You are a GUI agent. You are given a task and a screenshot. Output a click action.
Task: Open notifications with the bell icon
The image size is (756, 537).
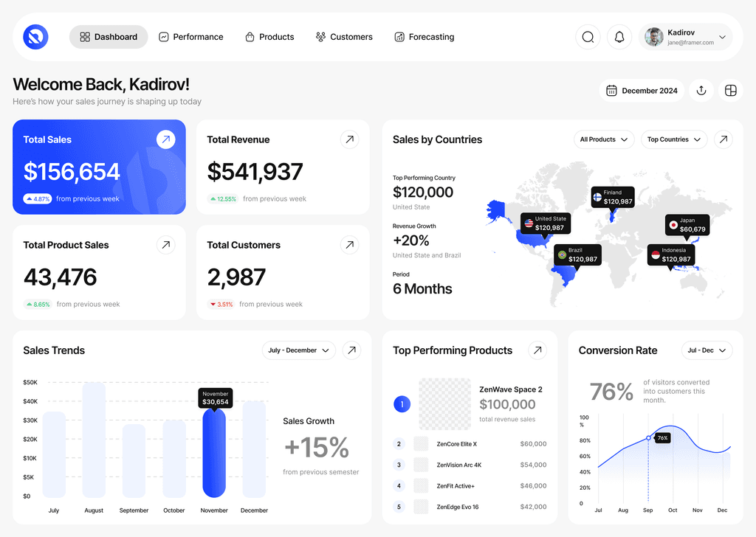[x=619, y=37]
